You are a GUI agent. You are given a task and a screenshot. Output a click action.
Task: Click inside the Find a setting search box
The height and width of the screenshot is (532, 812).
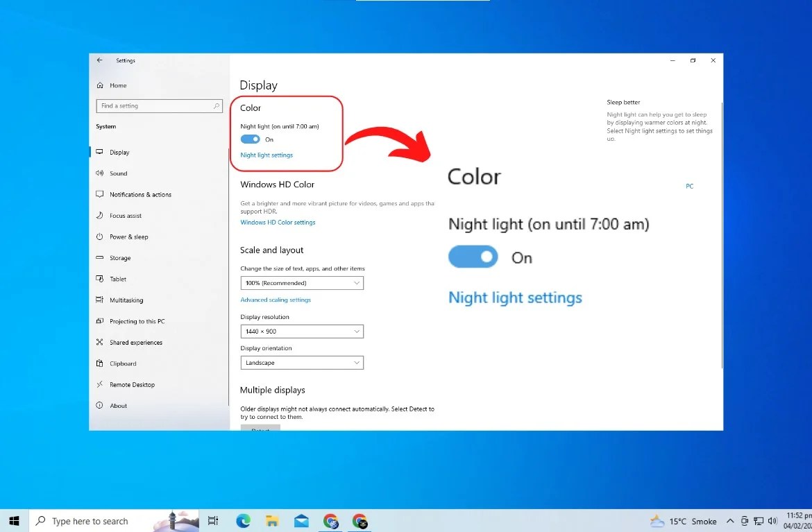(x=159, y=105)
